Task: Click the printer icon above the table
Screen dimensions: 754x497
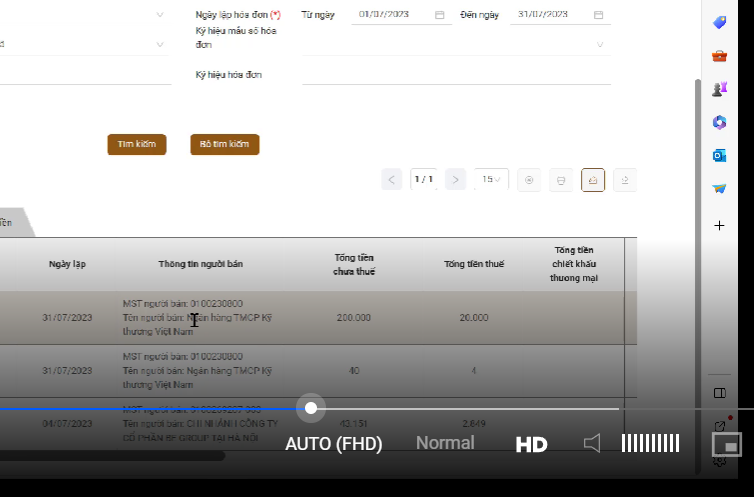Action: (x=561, y=180)
